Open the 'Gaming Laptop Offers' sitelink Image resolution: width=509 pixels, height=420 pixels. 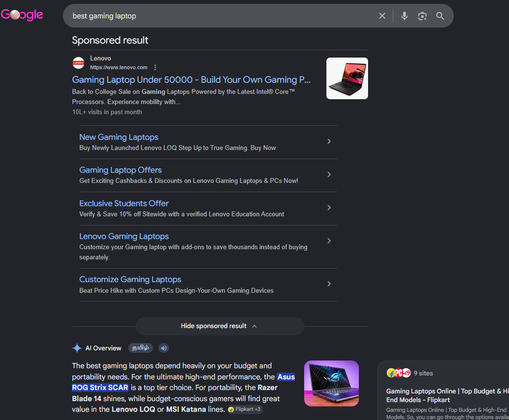pos(121,170)
